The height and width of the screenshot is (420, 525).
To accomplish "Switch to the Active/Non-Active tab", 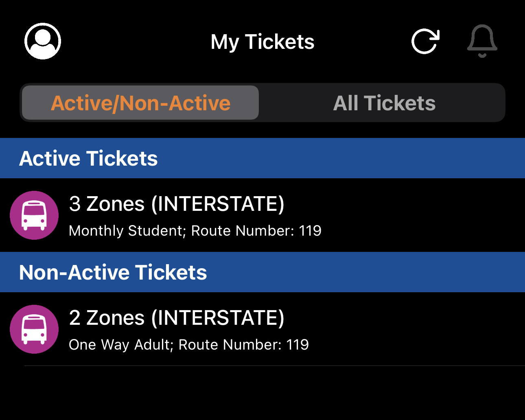I will [140, 103].
